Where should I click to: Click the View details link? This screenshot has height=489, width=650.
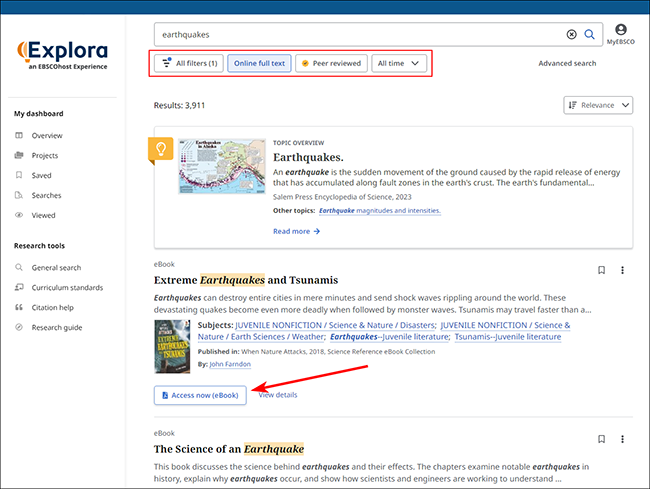(x=278, y=395)
